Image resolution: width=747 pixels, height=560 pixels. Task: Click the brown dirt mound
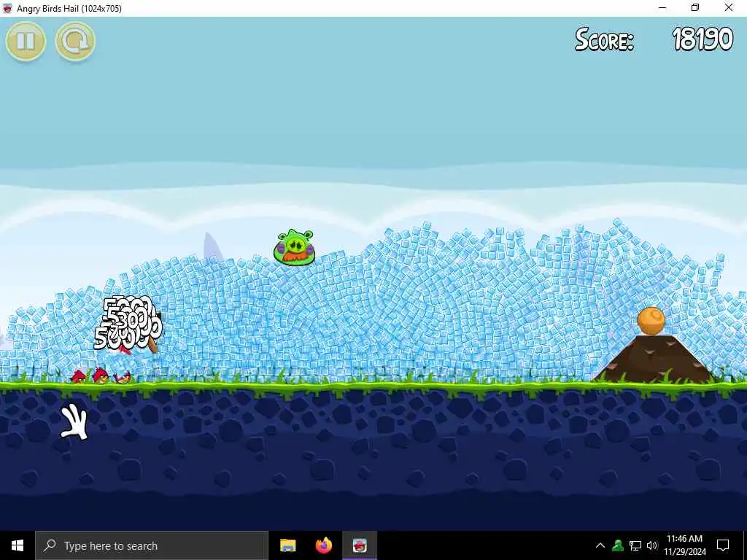pos(655,359)
